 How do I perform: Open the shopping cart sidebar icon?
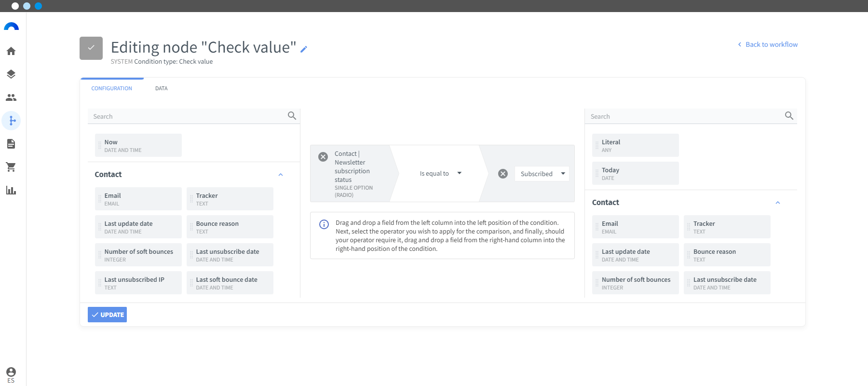[x=11, y=167]
